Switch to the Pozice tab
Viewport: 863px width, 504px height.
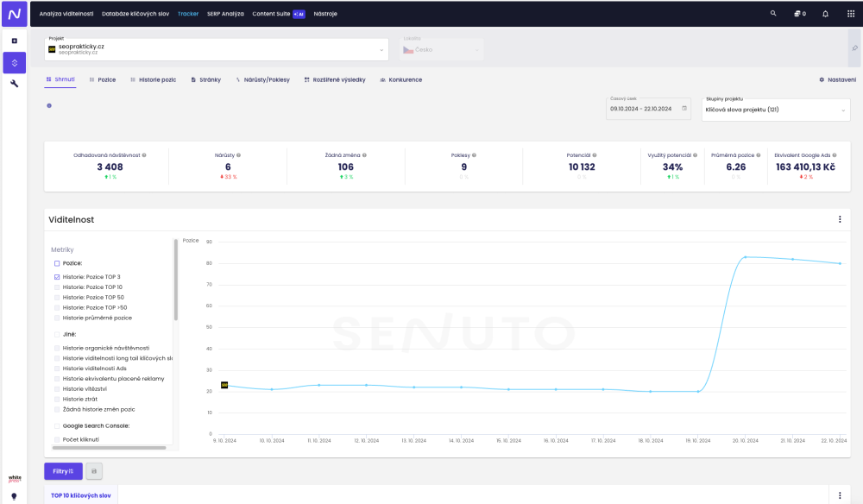(103, 79)
